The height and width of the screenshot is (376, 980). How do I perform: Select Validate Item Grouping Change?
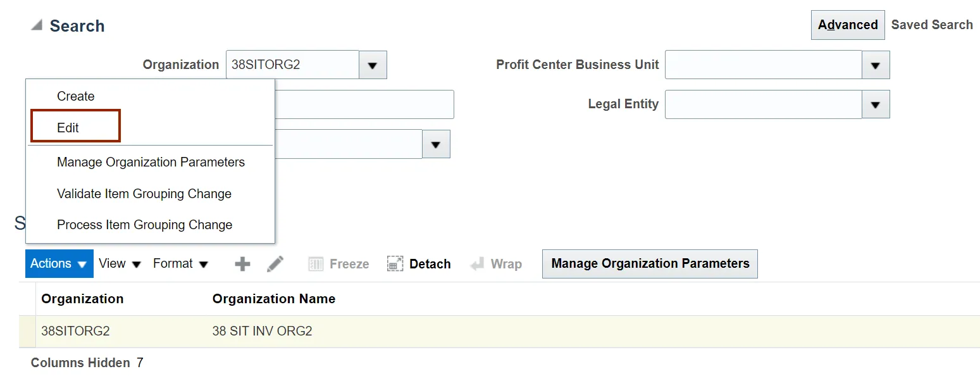[144, 194]
